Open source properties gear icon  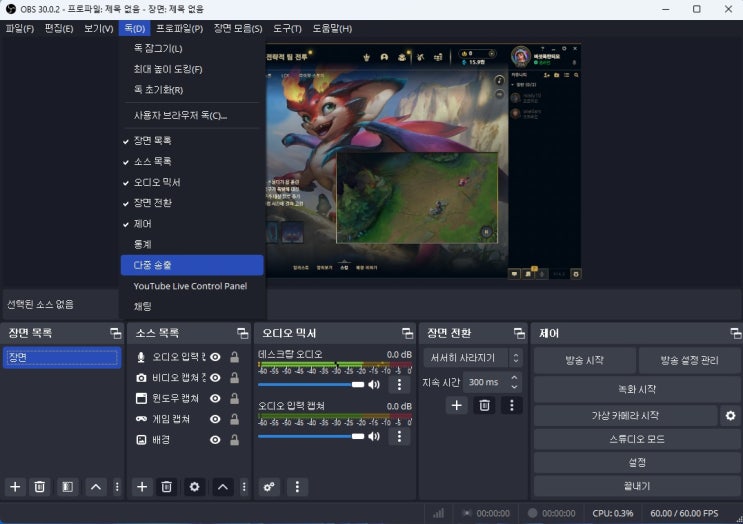click(x=194, y=487)
